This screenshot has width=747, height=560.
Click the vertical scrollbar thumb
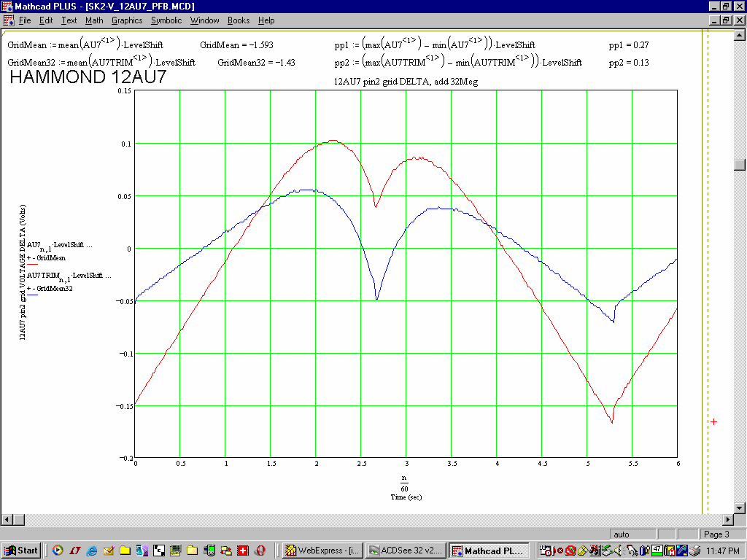coord(740,163)
